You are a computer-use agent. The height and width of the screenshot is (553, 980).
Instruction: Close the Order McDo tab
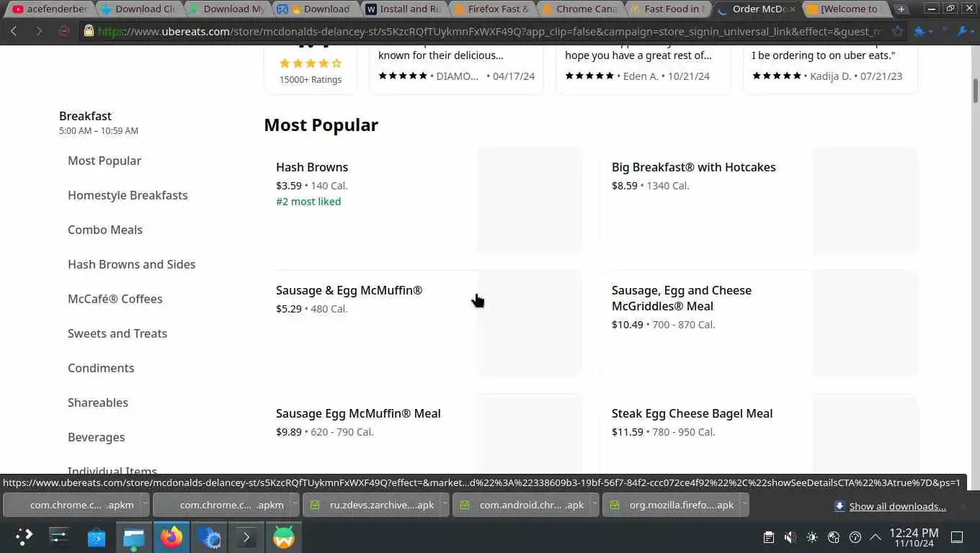(x=791, y=9)
